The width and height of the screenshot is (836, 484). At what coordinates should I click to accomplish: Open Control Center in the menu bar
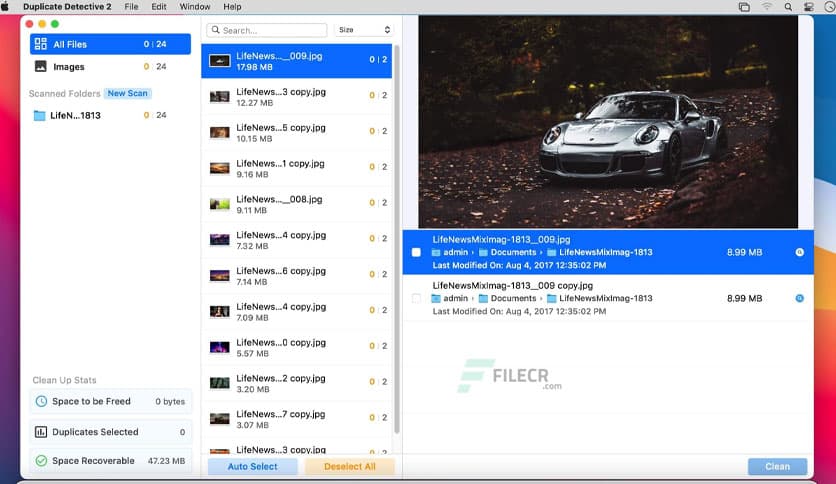[x=809, y=6]
